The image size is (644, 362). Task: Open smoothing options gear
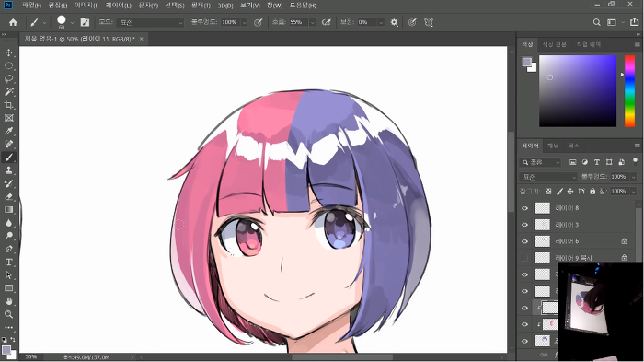[395, 22]
